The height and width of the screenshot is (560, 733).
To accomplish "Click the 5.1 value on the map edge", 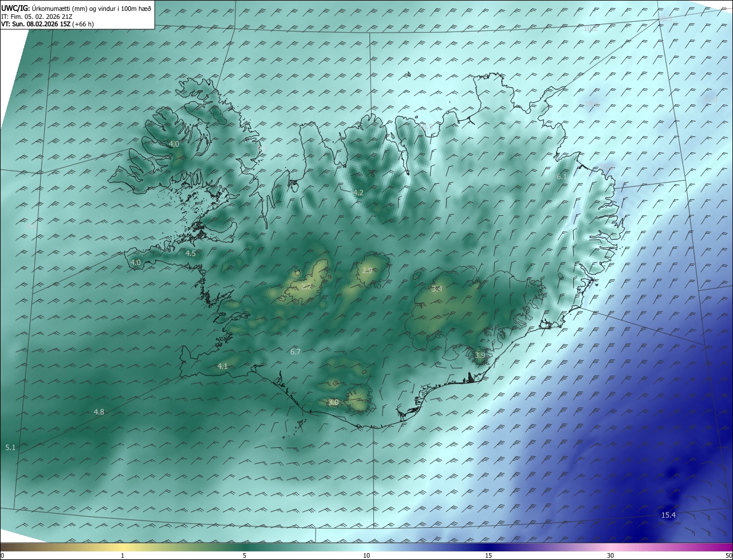I will [x=10, y=447].
